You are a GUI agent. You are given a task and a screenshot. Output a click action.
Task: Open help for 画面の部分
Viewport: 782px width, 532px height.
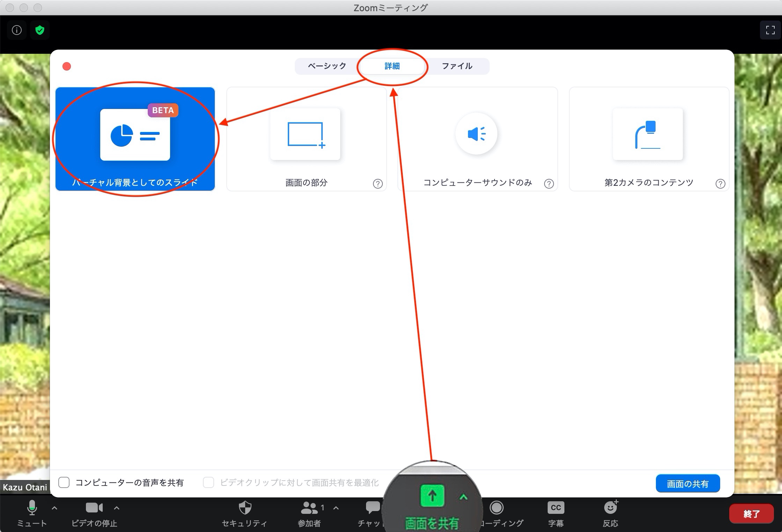[x=378, y=184]
